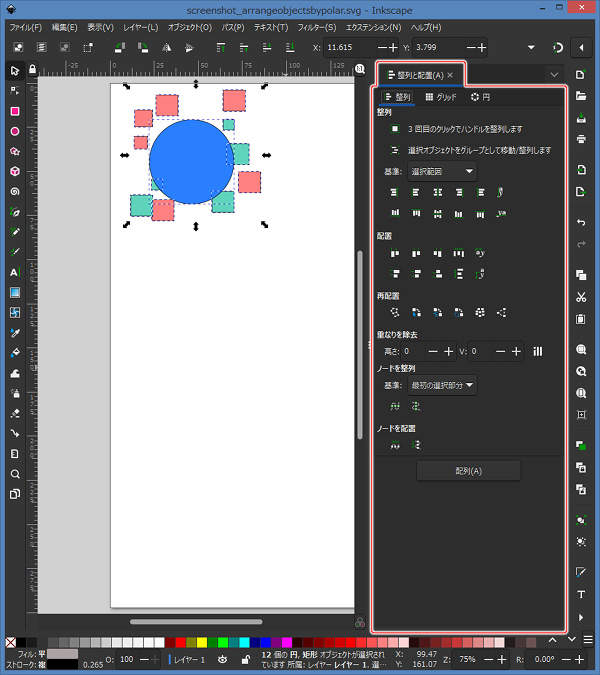Viewport: 600px width, 675px height.
Task: Click the Undo arrow icon
Action: 581,221
